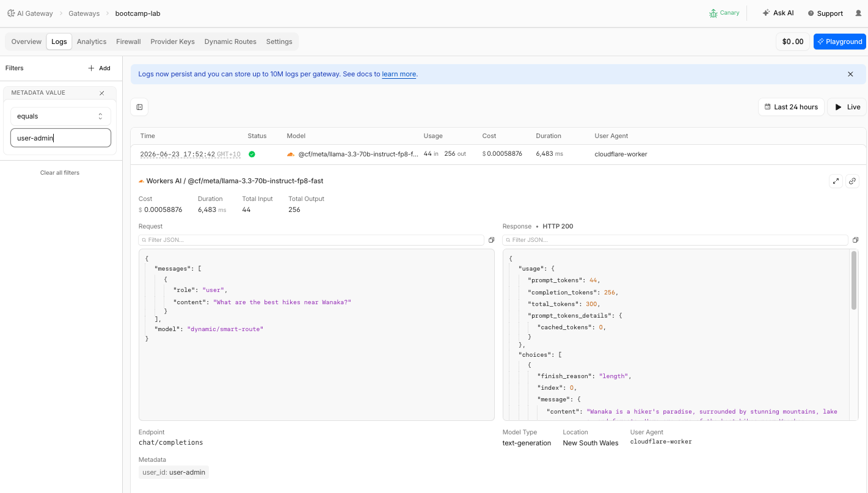Copy the log link icon

[853, 181]
